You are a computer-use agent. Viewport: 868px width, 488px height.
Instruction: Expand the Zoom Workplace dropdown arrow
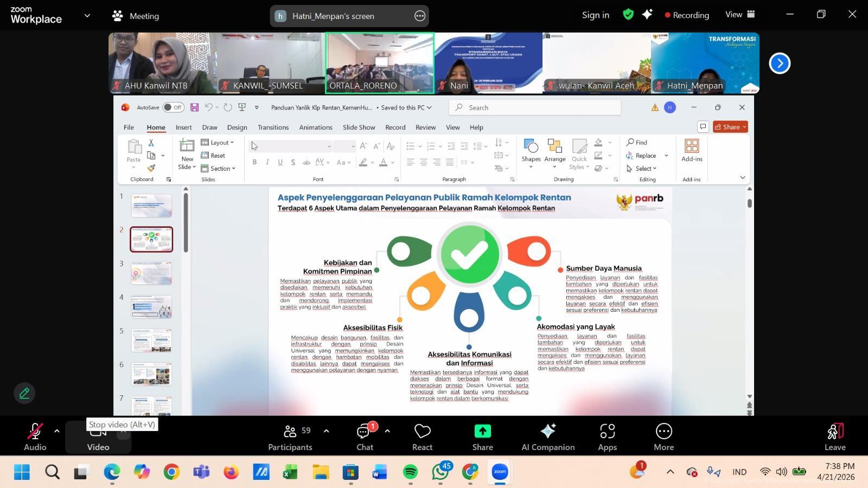coord(87,16)
